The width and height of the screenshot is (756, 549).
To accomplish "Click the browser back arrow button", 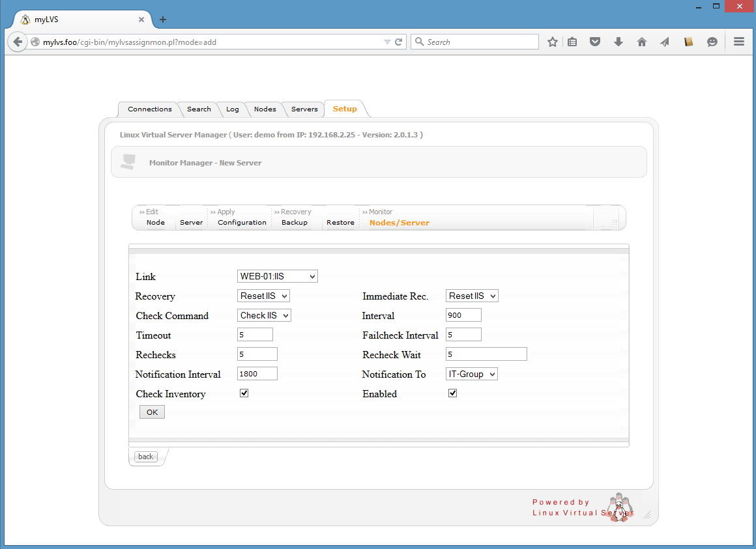I will tap(18, 42).
